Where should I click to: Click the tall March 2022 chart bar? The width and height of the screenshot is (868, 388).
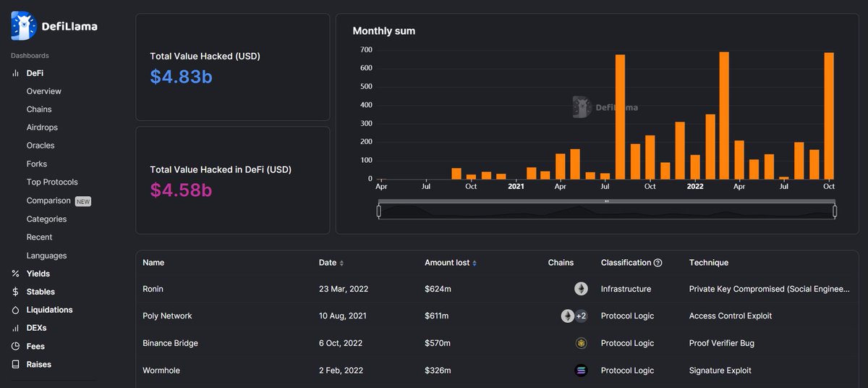pyautogui.click(x=724, y=115)
